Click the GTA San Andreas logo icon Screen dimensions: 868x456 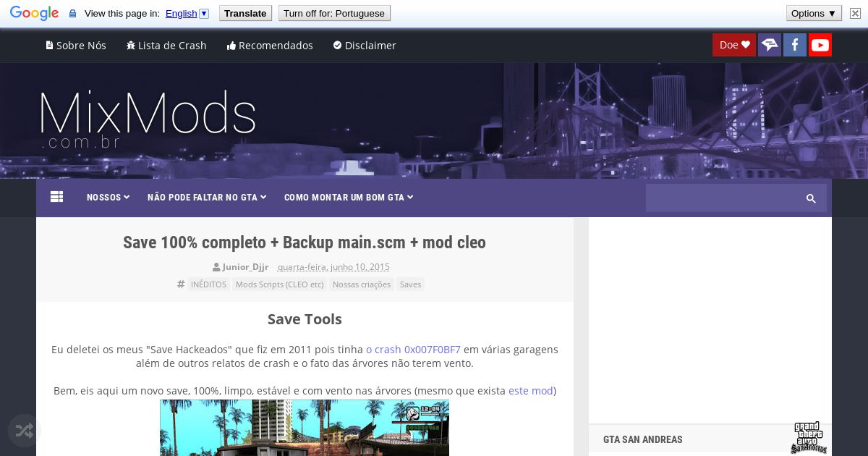[x=807, y=437]
